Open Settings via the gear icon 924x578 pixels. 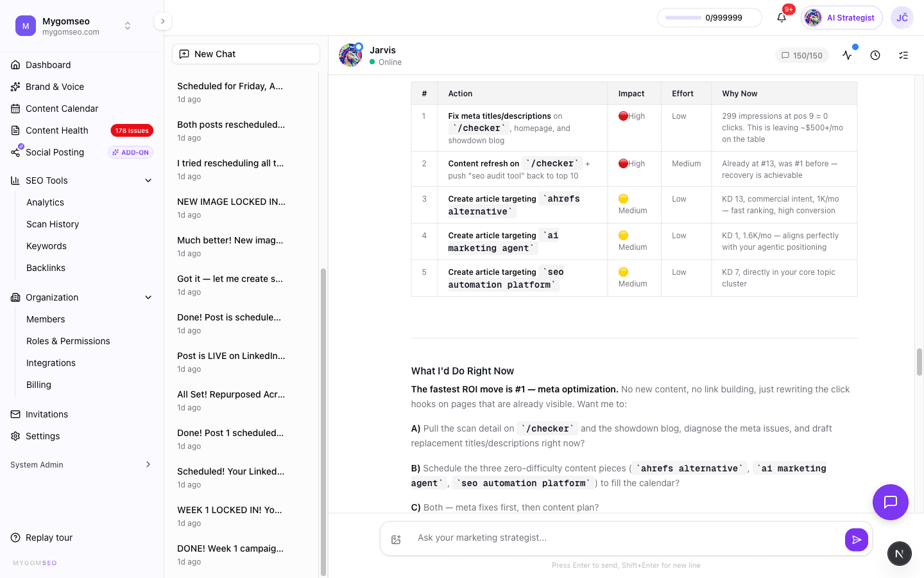point(15,436)
